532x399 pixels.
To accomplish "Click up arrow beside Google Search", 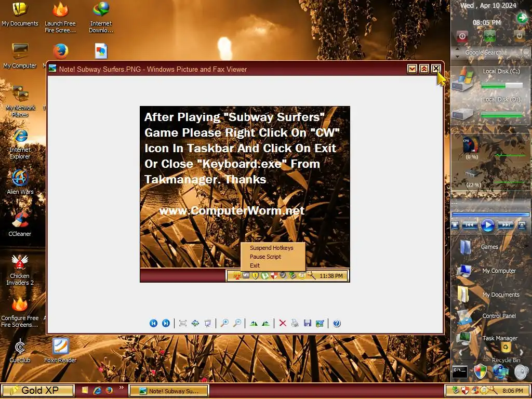I will point(457,49).
